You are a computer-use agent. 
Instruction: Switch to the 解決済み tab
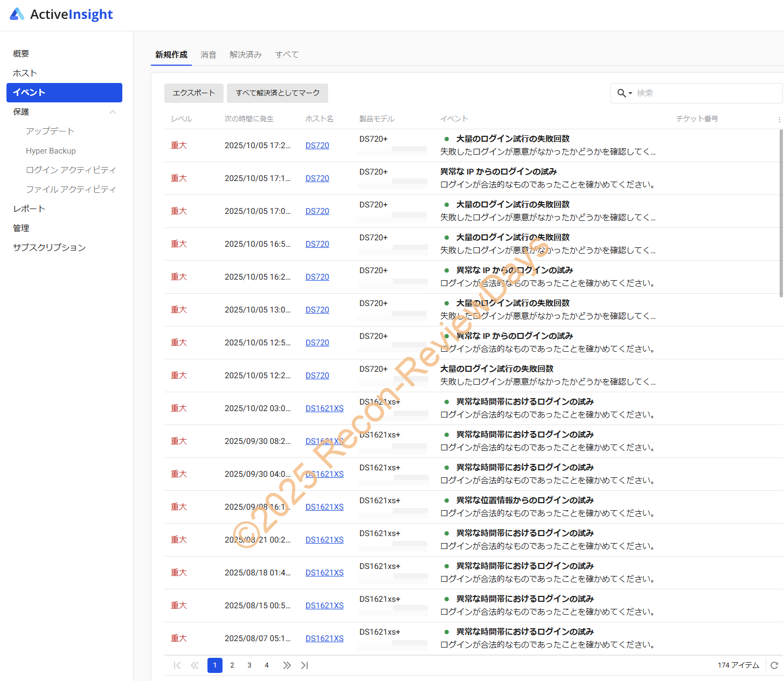click(245, 54)
